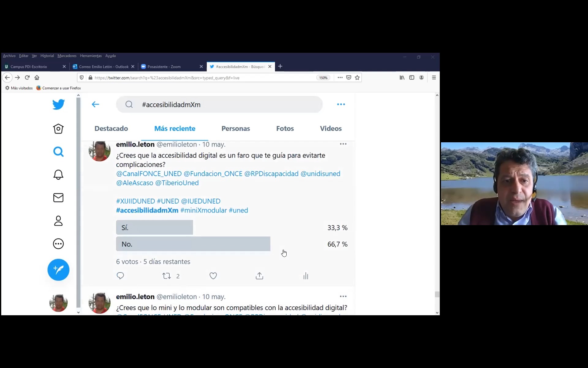
Task: Click the Twitter bird logo
Action: pos(58,104)
